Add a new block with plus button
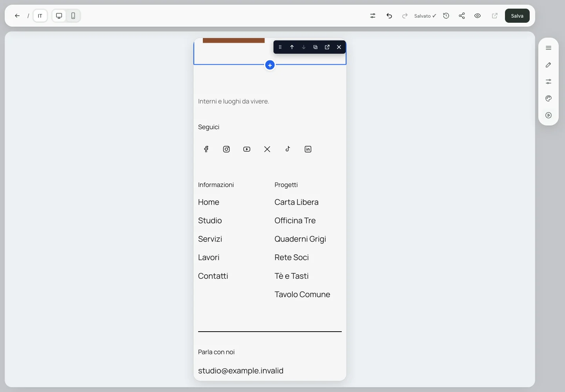Viewport: 565px width, 392px height. [270, 65]
